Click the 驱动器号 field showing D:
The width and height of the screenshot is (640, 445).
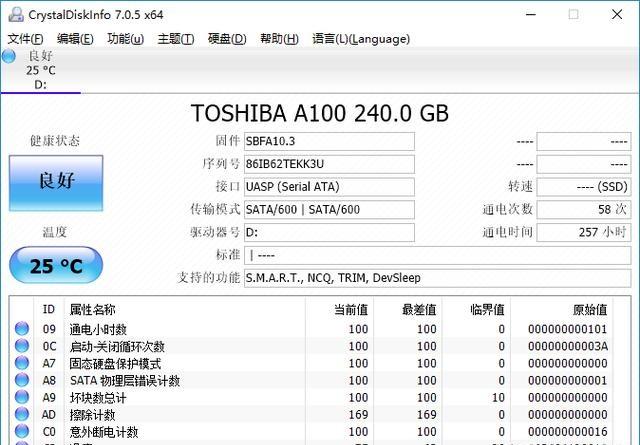point(329,233)
